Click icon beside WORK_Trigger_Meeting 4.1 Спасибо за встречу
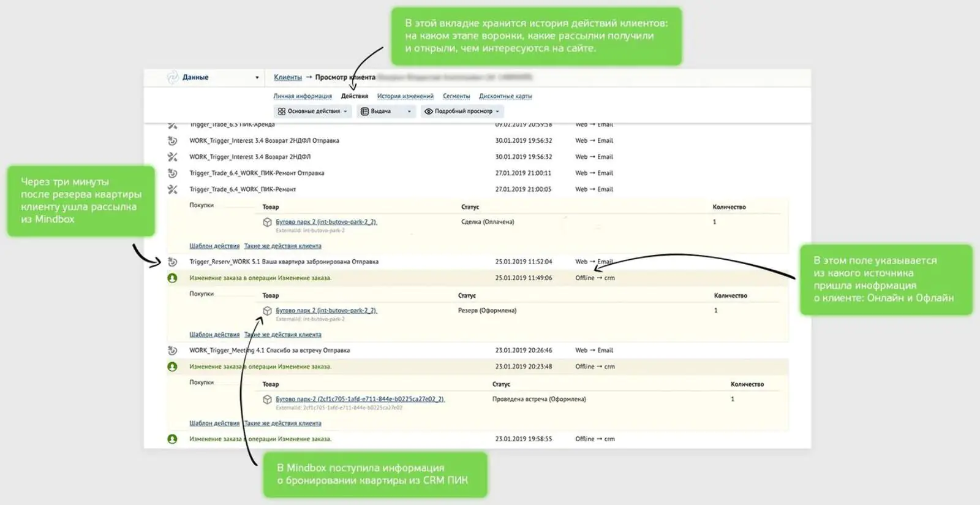The image size is (980, 505). (173, 351)
